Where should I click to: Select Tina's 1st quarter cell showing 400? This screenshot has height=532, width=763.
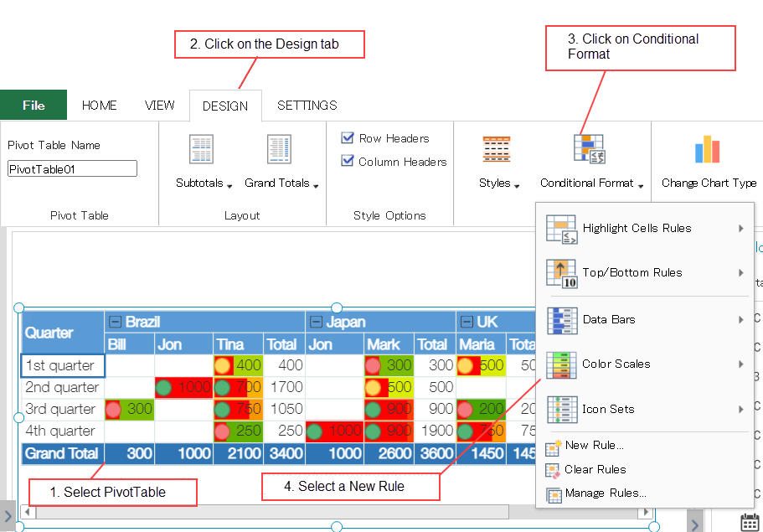(x=239, y=365)
